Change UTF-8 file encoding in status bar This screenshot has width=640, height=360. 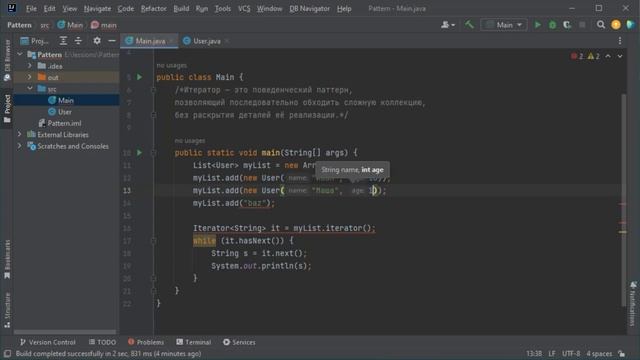pyautogui.click(x=571, y=353)
